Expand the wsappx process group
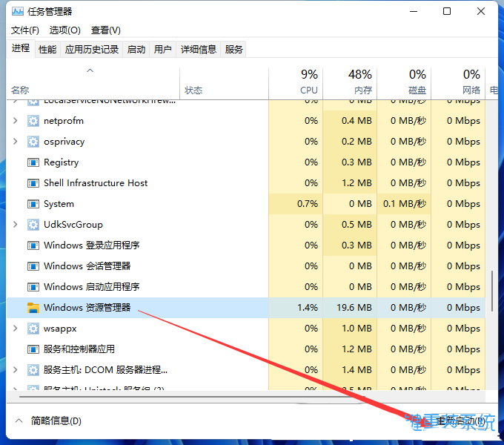Screen dimensions: 504x445 click(15, 329)
